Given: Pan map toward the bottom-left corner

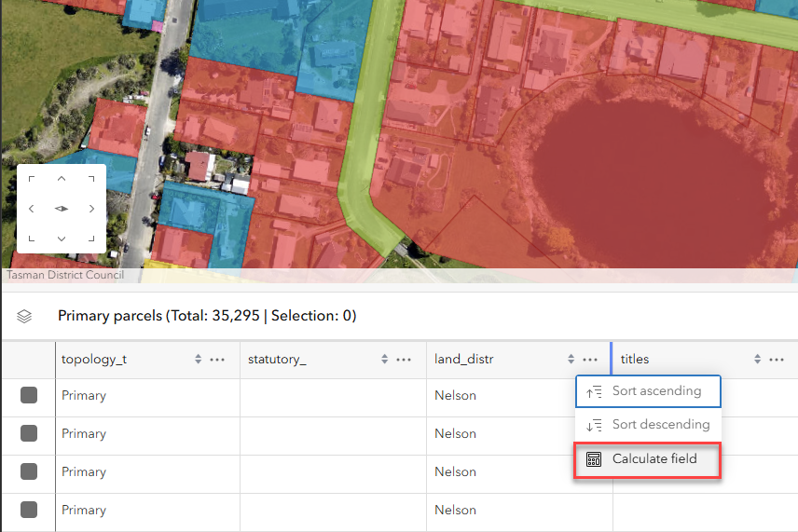Looking at the screenshot, I should pos(32,239).
